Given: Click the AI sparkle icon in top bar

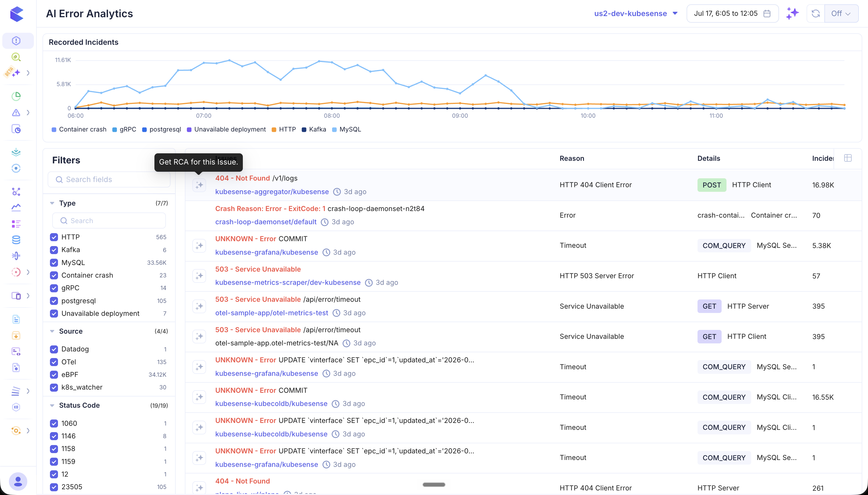Looking at the screenshot, I should coord(792,13).
